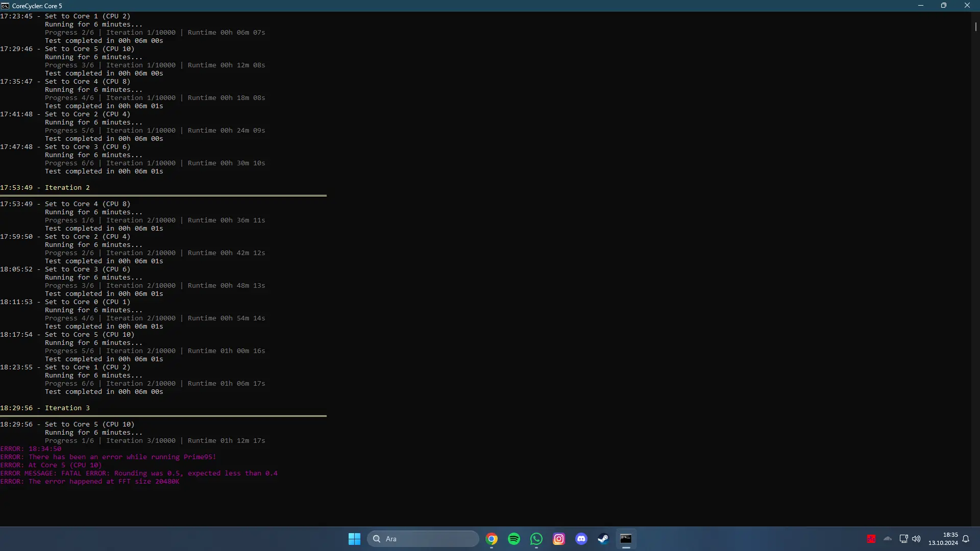The width and height of the screenshot is (980, 551).
Task: Click the '18:29:56 - Set to Core 5' line
Action: point(67,424)
